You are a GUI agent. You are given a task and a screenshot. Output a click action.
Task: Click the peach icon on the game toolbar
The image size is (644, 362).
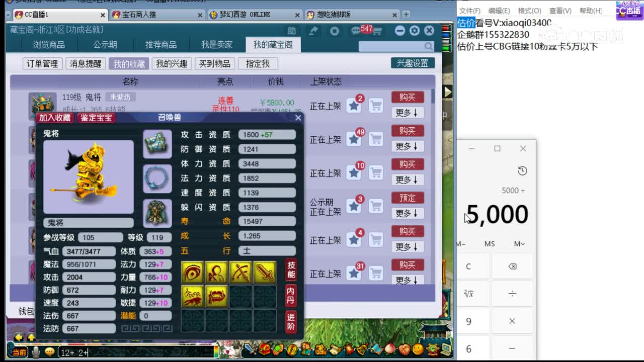(389, 350)
